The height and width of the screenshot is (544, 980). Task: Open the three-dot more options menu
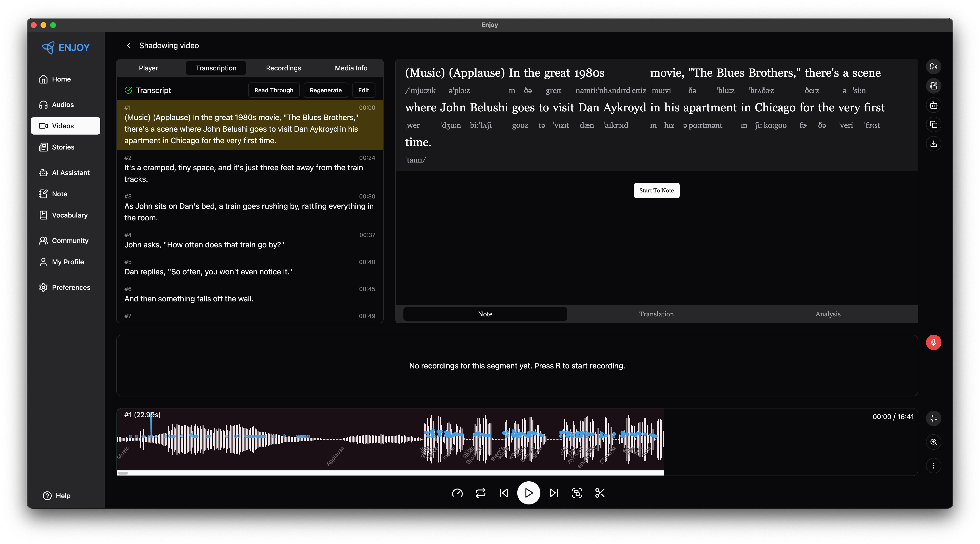(933, 466)
